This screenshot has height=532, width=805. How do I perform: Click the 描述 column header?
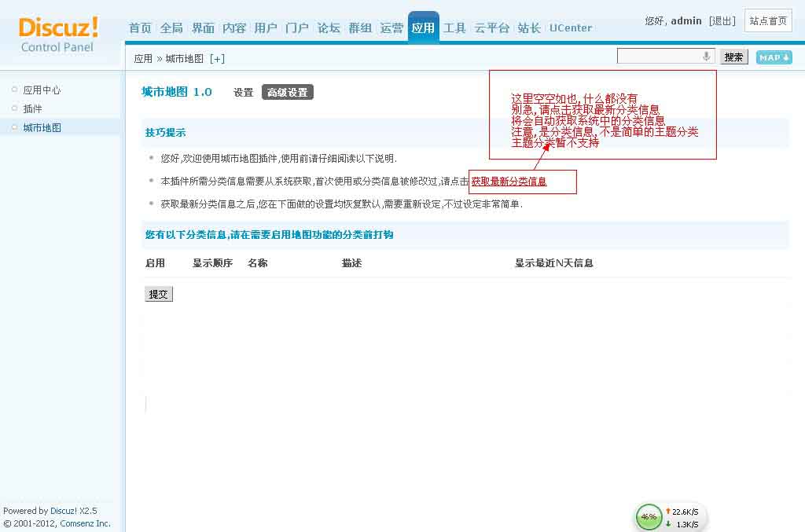[351, 263]
